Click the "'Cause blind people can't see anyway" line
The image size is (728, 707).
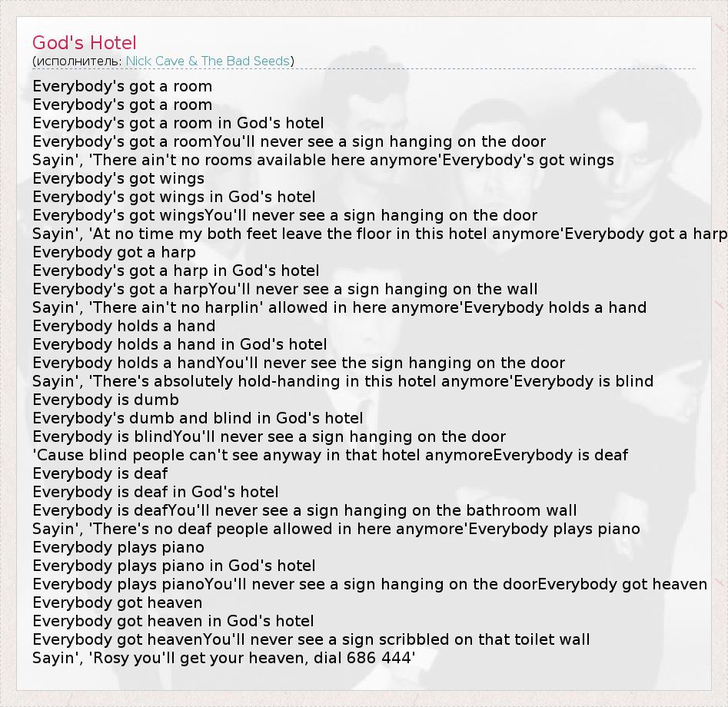pos(330,455)
